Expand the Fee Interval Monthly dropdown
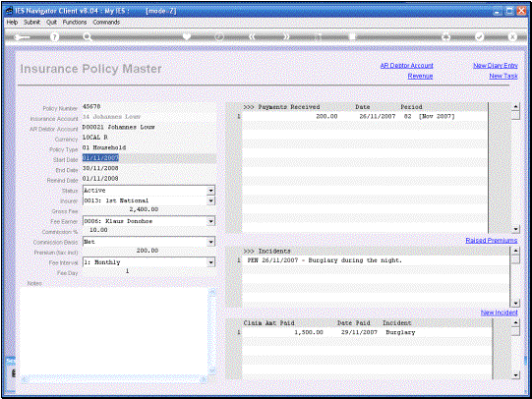This screenshot has height=399, width=532. coord(211,262)
